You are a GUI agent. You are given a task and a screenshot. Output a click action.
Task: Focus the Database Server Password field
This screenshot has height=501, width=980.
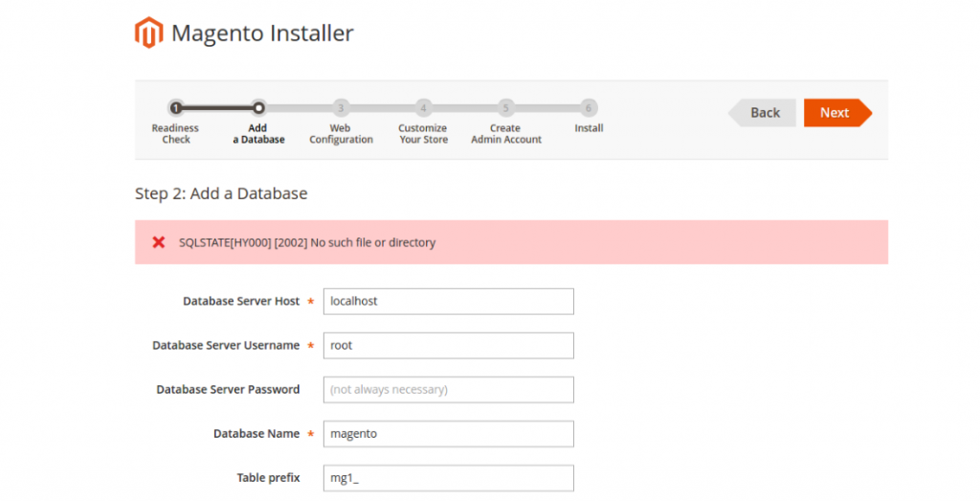tap(448, 390)
